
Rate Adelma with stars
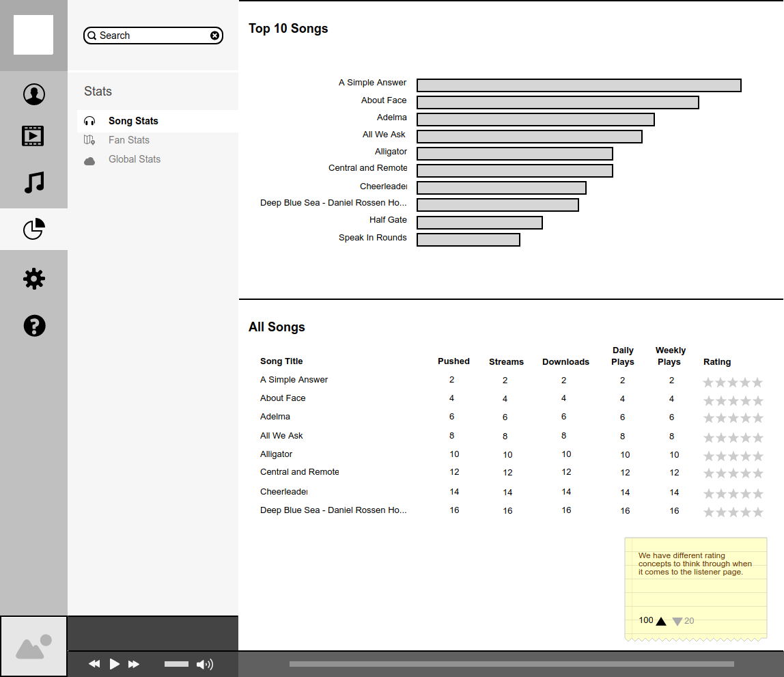[x=733, y=418]
